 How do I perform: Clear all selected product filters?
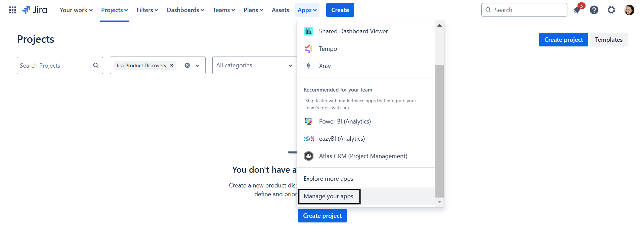click(187, 65)
